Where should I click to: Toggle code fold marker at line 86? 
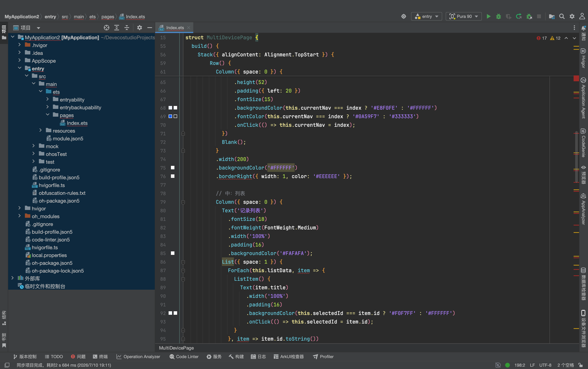click(183, 262)
